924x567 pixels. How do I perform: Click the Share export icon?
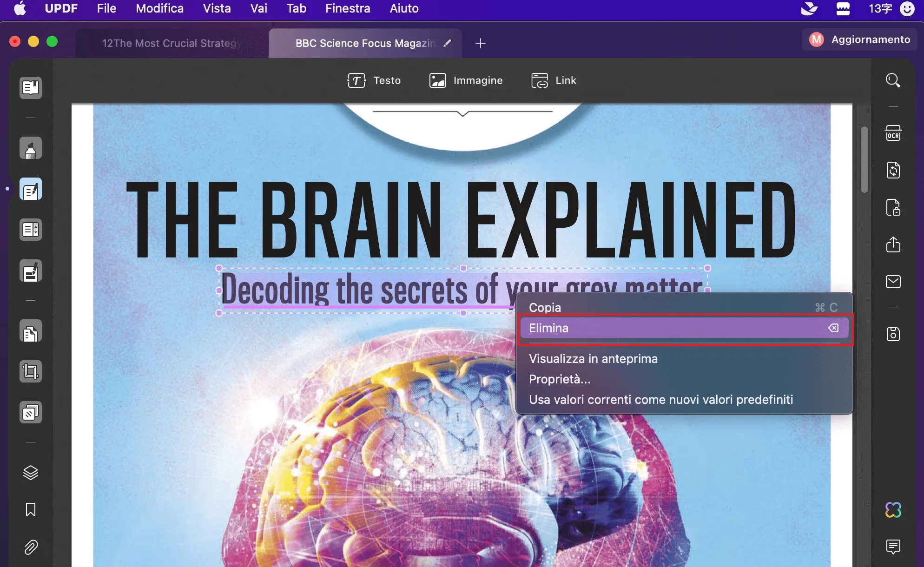(893, 244)
